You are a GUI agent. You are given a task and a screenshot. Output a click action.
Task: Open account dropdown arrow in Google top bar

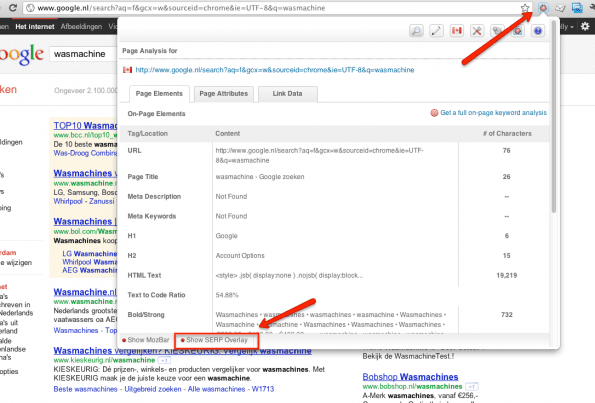click(x=571, y=27)
